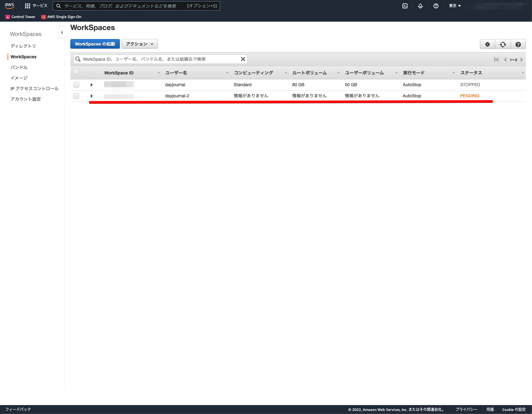Open the アクション dropdown
Viewport: 532px width, 414px height.
click(x=139, y=44)
